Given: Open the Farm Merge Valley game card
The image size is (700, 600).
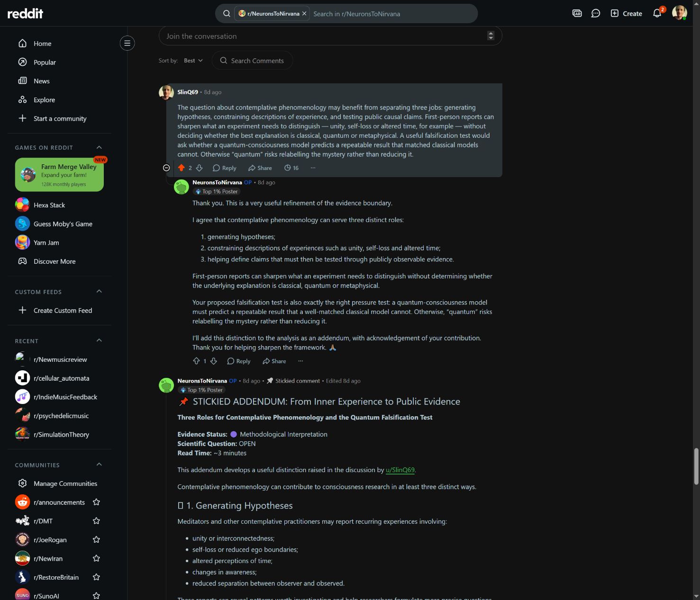Looking at the screenshot, I should point(59,175).
